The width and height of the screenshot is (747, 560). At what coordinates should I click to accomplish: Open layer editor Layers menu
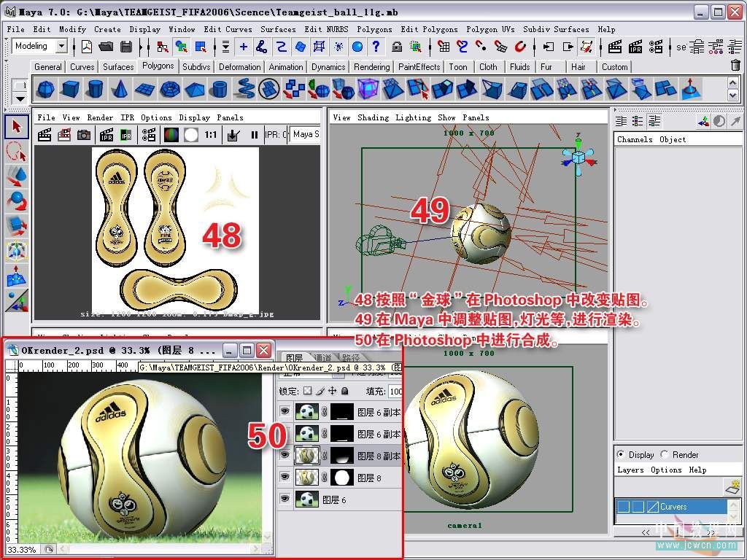630,470
